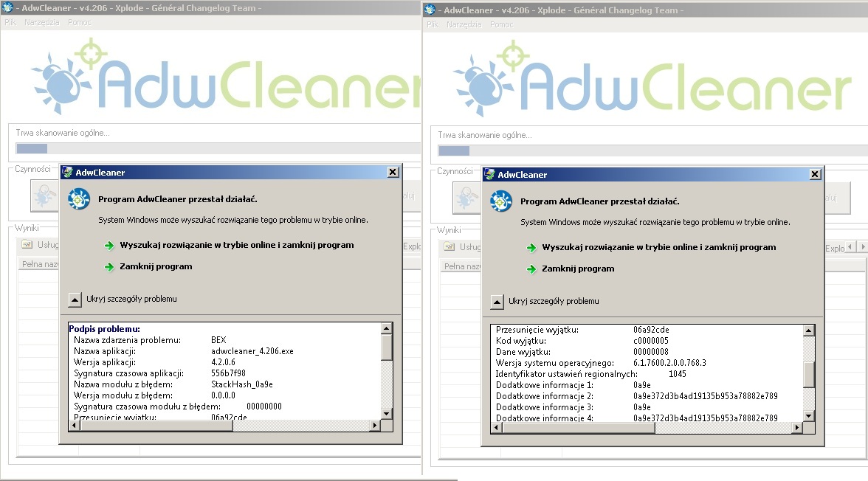Click 'Ukryj szczegóły problemu' label in right dialog
868x481 pixels.
point(554,301)
